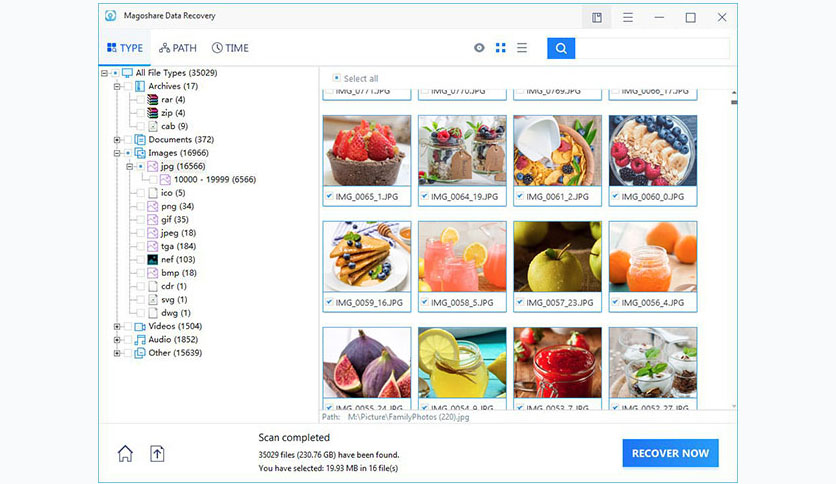This screenshot has width=836, height=484.
Task: Select the 10000 - 19999 (6566) range item
Action: [214, 180]
